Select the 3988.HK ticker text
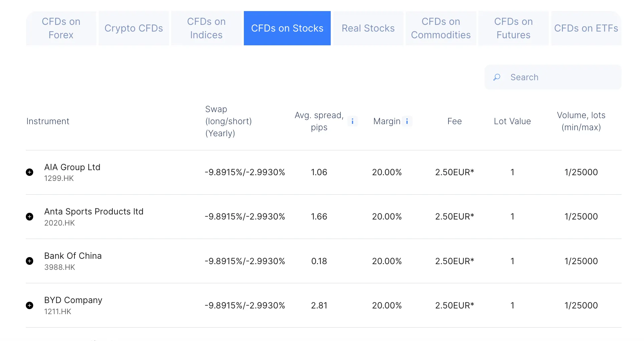This screenshot has height=341, width=644. pyautogui.click(x=60, y=267)
